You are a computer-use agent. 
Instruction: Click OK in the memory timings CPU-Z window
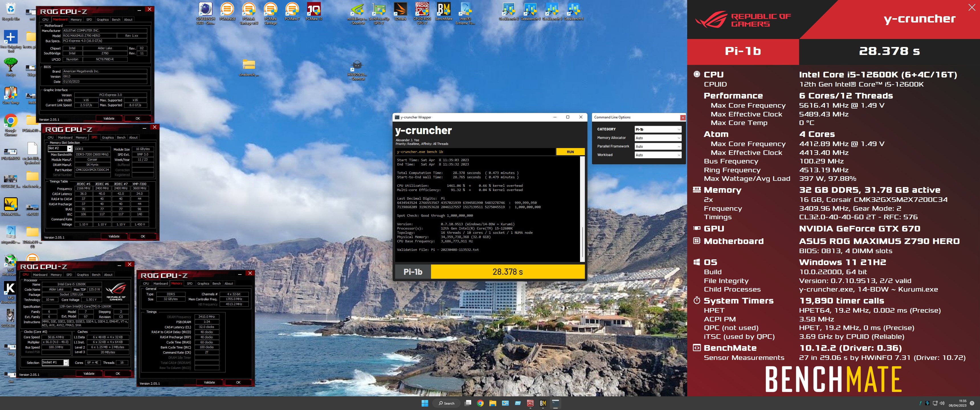point(238,383)
